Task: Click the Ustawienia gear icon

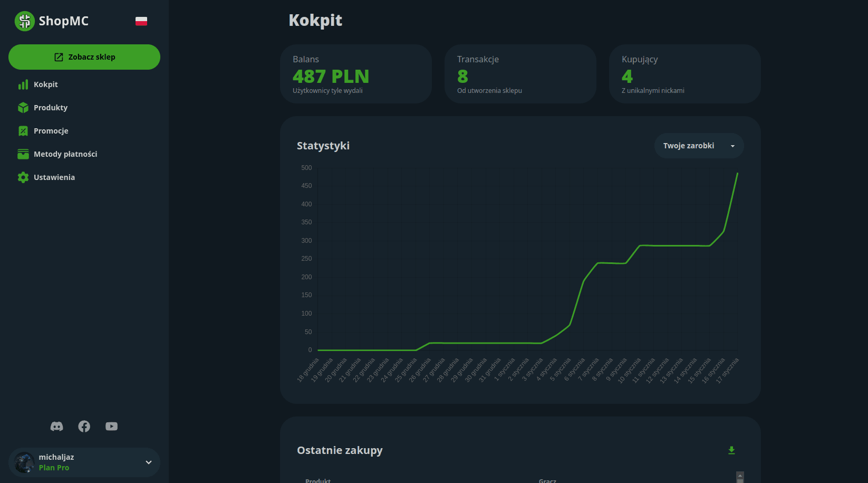Action: point(23,177)
